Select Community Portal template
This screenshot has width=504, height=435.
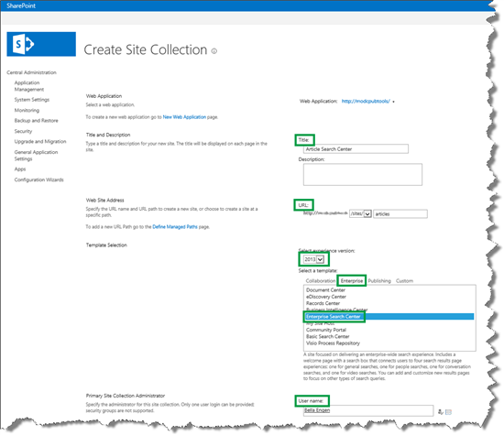pyautogui.click(x=326, y=330)
